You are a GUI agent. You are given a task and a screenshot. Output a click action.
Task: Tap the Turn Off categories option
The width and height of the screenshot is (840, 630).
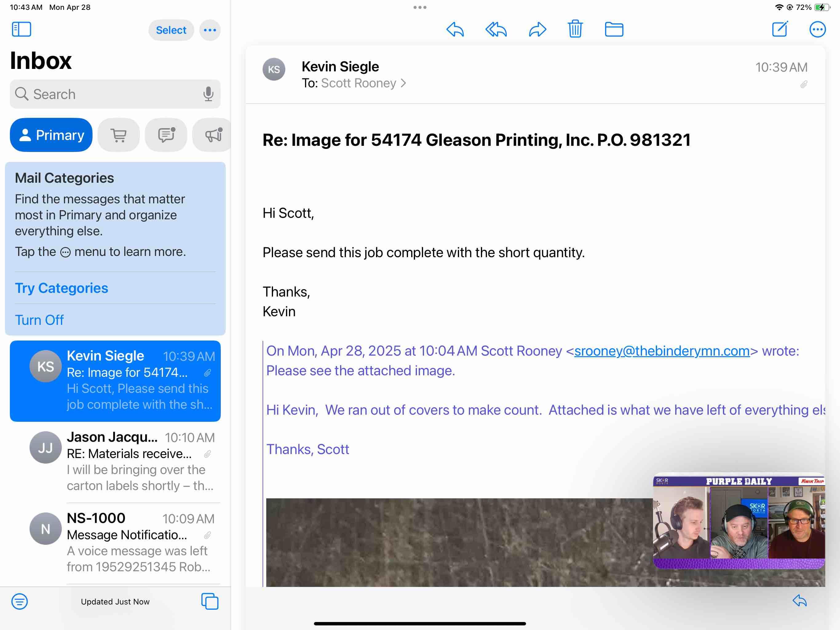[x=39, y=320]
